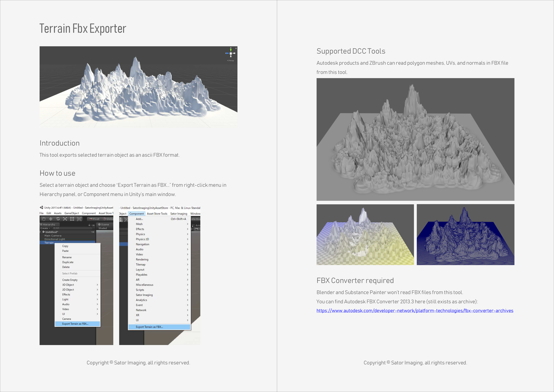
Task: Select the Rotate tool icon
Action: point(58,219)
